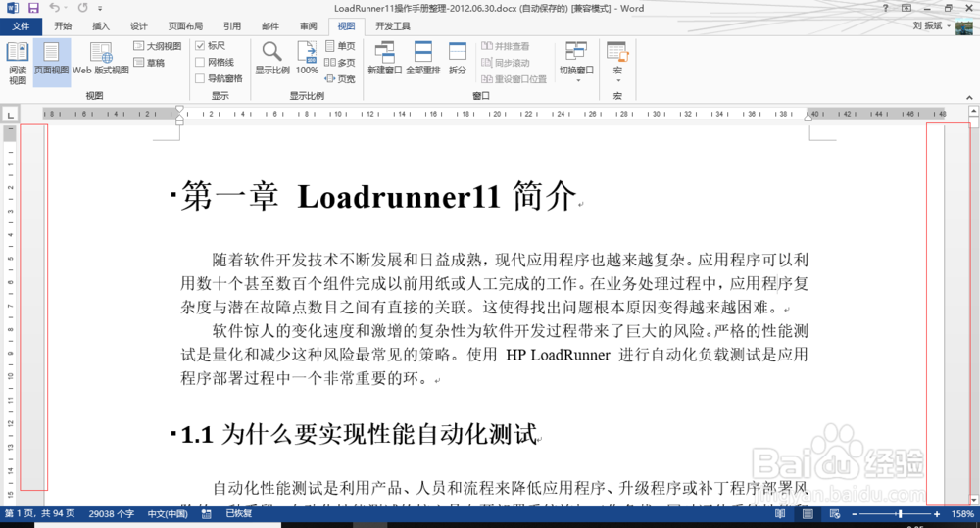Click 并排查看 side-by-side view

point(505,46)
